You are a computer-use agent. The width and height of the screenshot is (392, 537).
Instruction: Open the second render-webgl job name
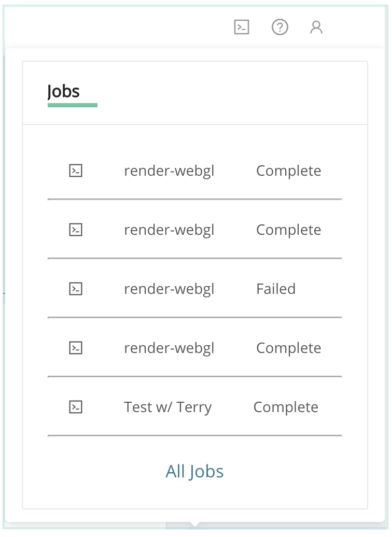point(169,230)
